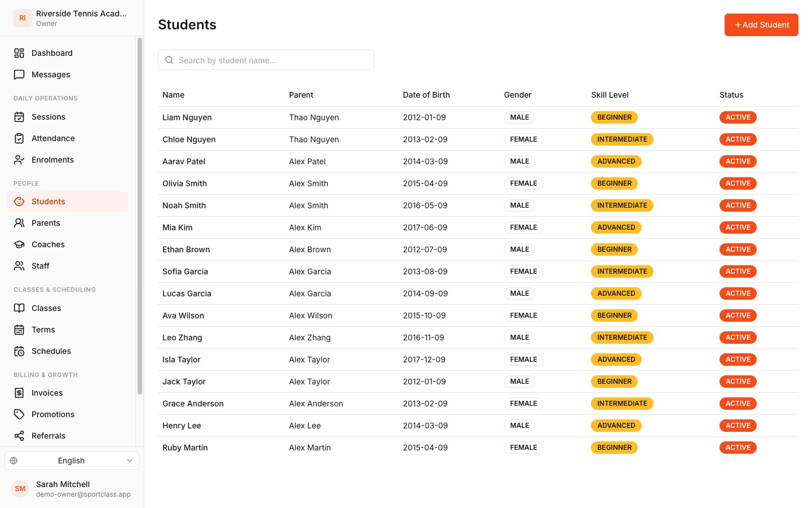The width and height of the screenshot is (812, 508).
Task: Click the Messages speech bubble icon
Action: (x=19, y=75)
